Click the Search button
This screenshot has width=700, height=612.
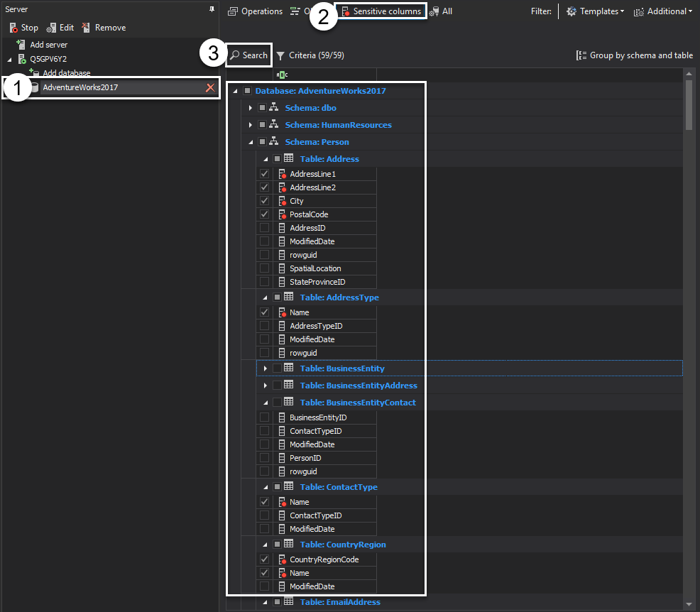click(248, 55)
